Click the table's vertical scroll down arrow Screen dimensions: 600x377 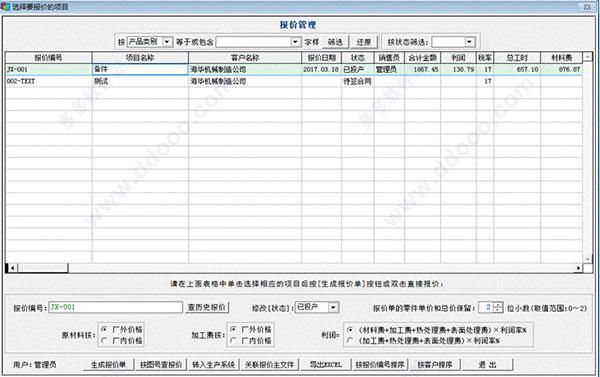point(587,259)
